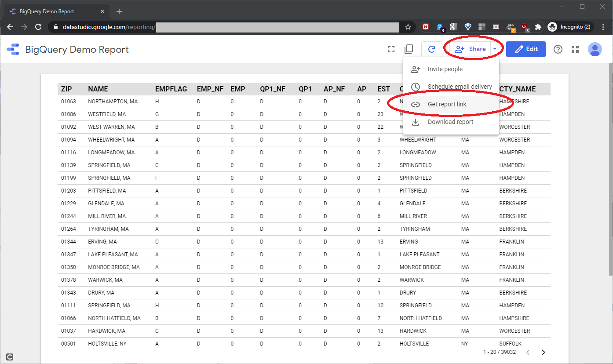Open a new browser tab

pyautogui.click(x=119, y=11)
